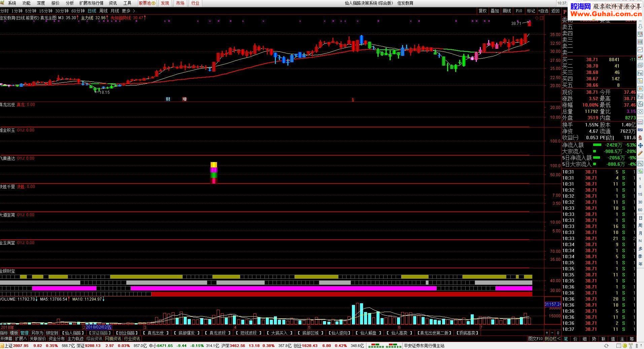Open the 主力轨迹 main force track tab

[75, 339]
